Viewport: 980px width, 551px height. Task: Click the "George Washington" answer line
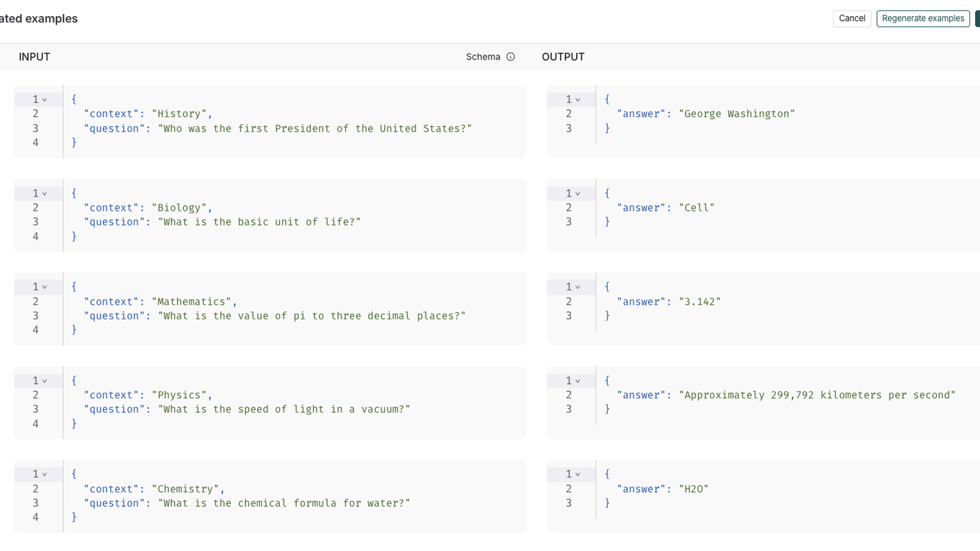706,114
